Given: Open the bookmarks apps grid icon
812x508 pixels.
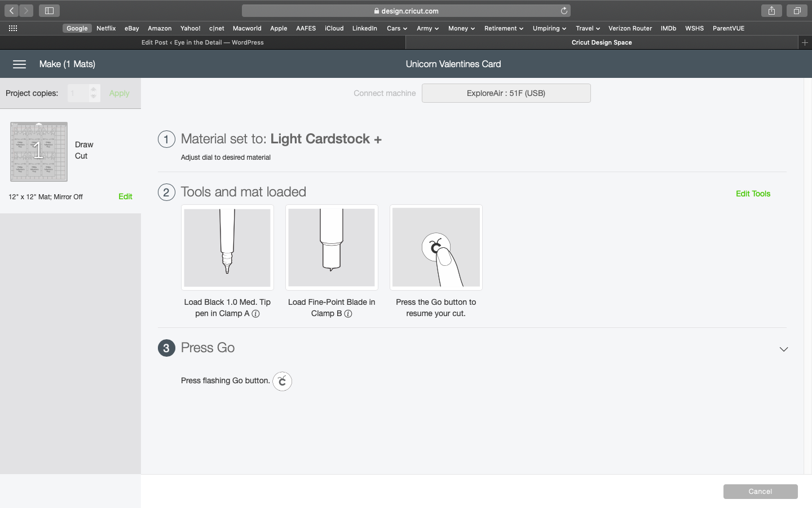Looking at the screenshot, I should (x=13, y=28).
